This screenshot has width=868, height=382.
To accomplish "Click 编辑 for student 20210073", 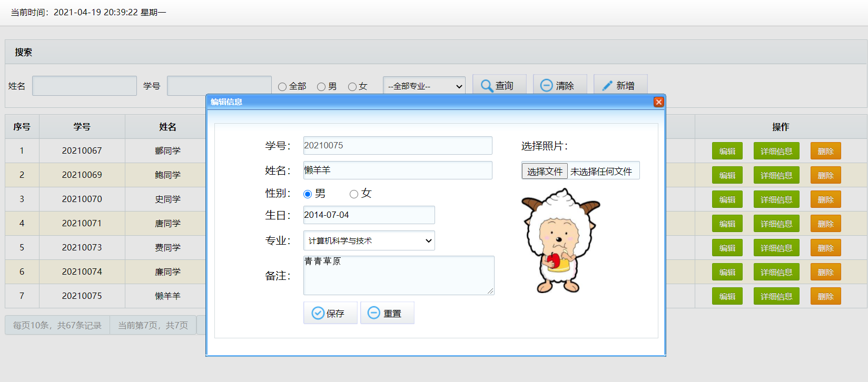I will click(x=727, y=248).
